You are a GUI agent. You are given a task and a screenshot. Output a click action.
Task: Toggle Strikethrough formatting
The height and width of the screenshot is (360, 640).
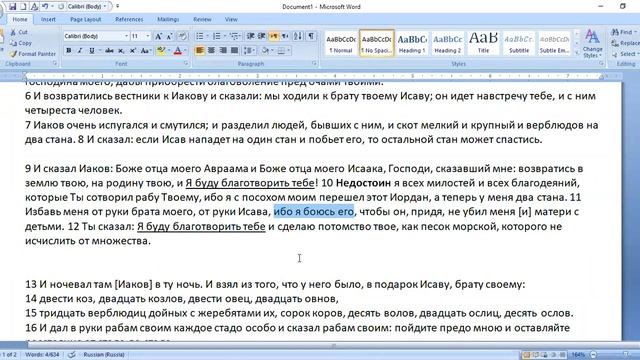(x=109, y=51)
